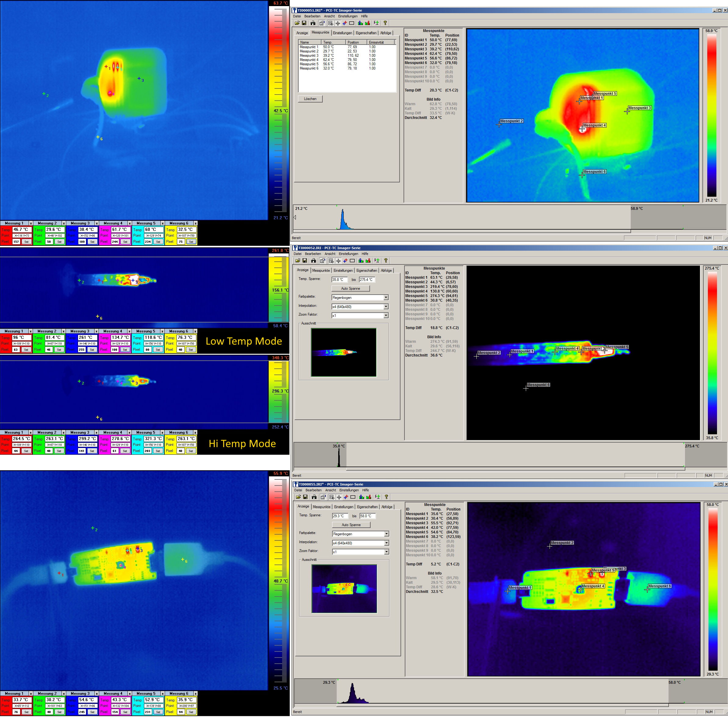728x717 pixels.
Task: Open the blue-green histogram icon in the TI000051 toolbar
Action: click(x=360, y=23)
